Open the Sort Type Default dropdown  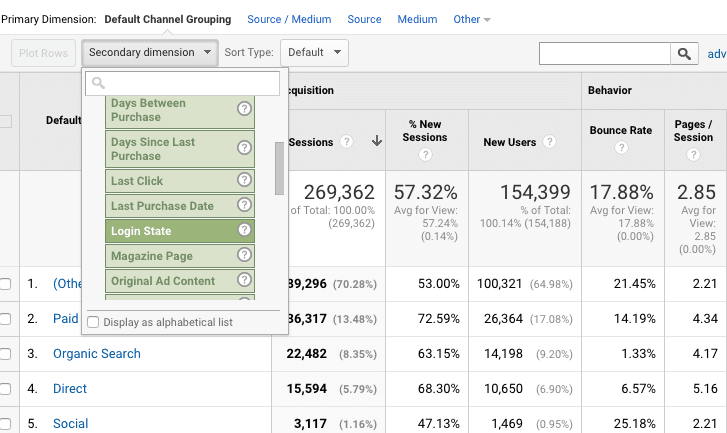coord(313,53)
